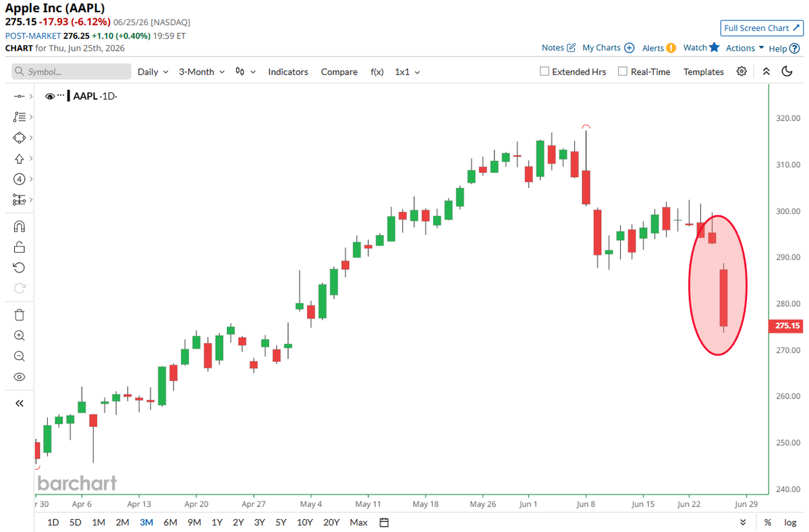Open the Templates menu
This screenshot has height=532, width=809.
coord(703,71)
